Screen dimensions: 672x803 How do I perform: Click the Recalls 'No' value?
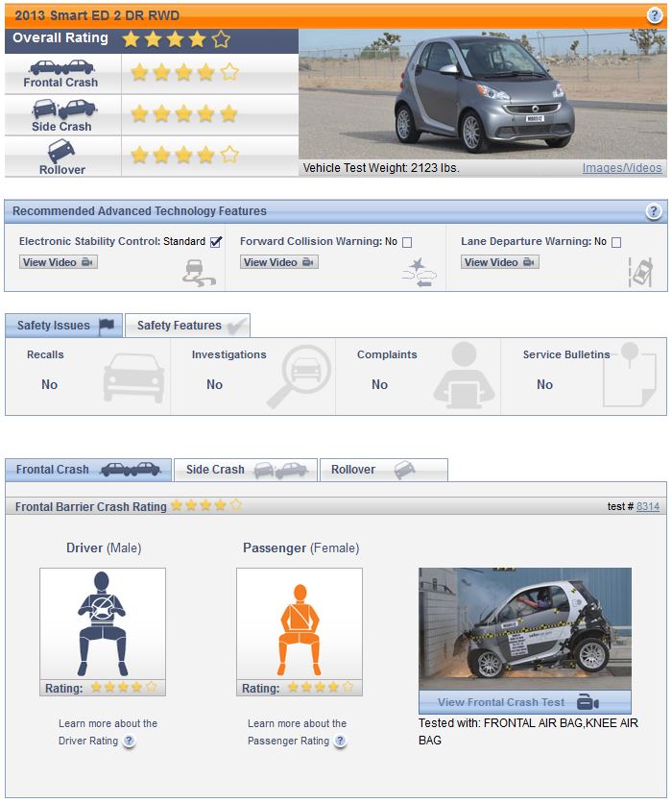click(49, 384)
